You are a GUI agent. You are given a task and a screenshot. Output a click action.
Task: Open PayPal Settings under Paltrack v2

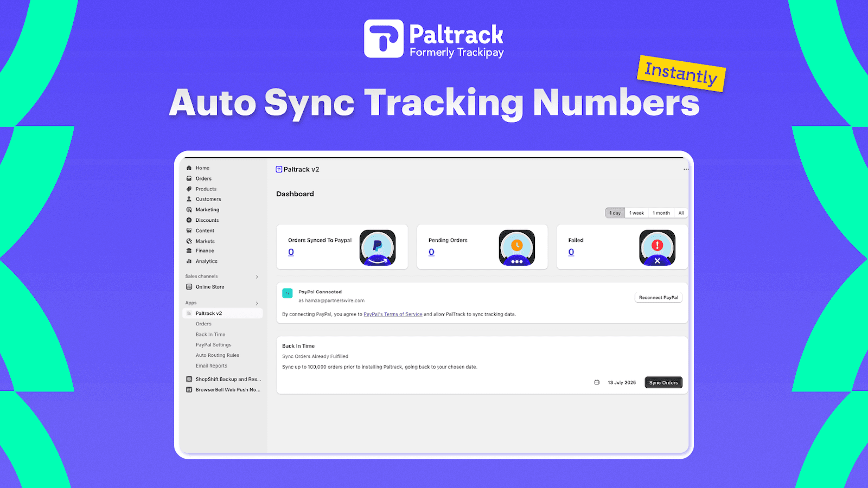[213, 344]
